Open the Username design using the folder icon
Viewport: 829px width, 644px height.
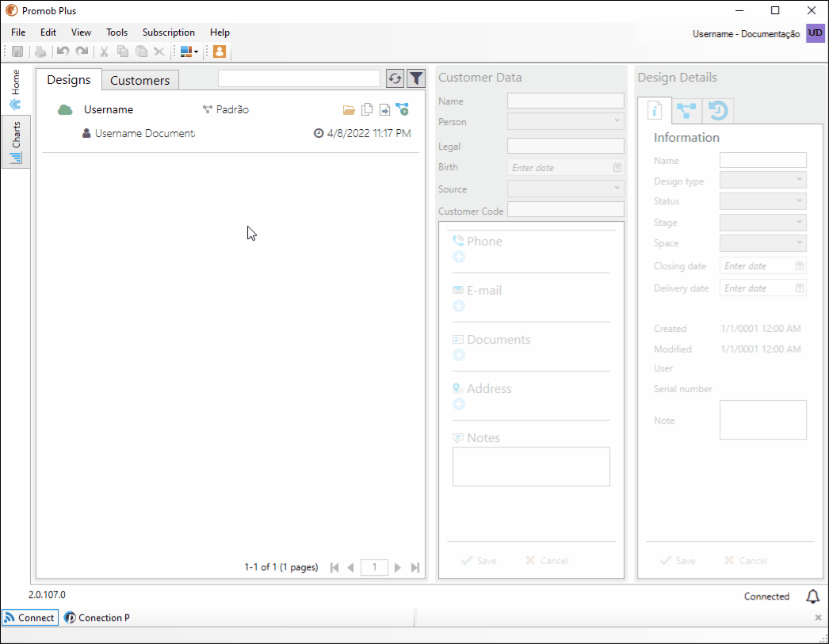(x=349, y=110)
